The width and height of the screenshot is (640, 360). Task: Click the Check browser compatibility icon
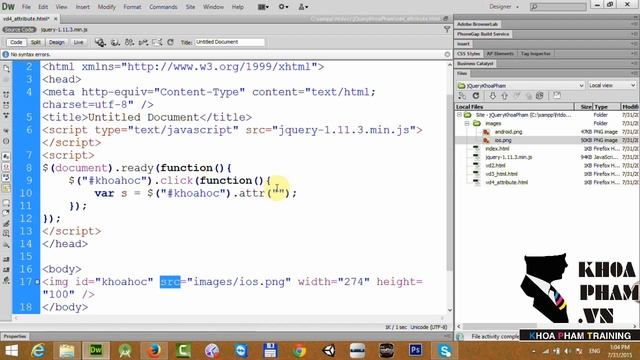click(x=143, y=42)
